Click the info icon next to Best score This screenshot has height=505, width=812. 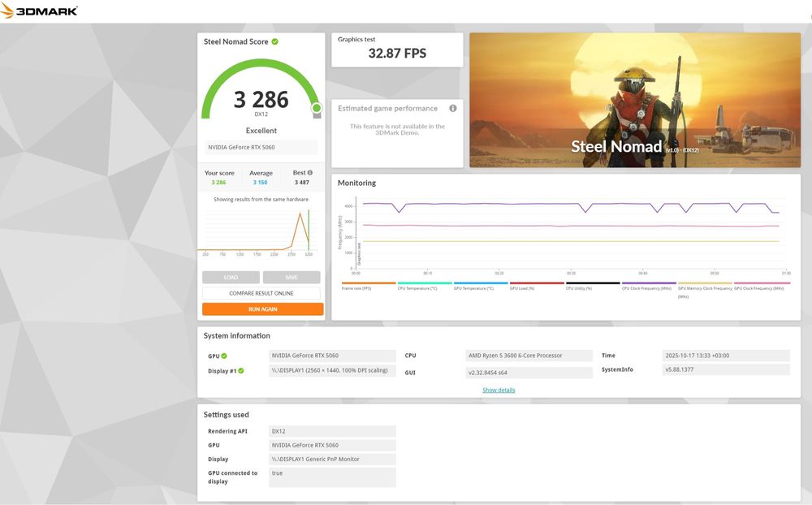[x=310, y=173]
